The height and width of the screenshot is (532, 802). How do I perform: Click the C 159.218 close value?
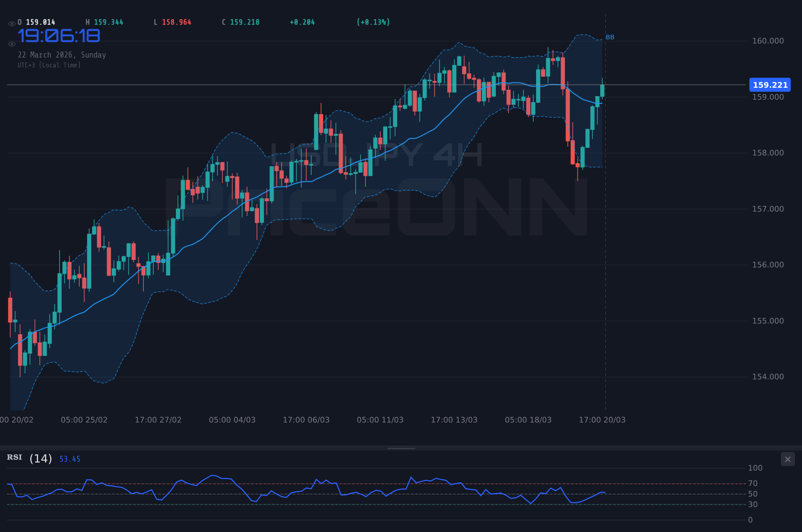pos(240,22)
